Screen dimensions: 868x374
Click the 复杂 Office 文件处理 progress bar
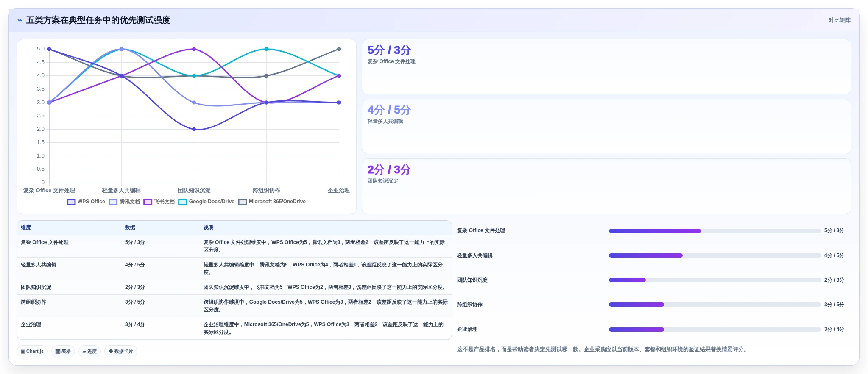[x=714, y=231]
